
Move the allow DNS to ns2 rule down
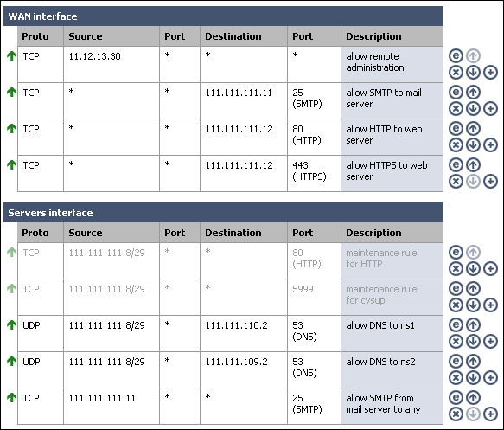(473, 378)
